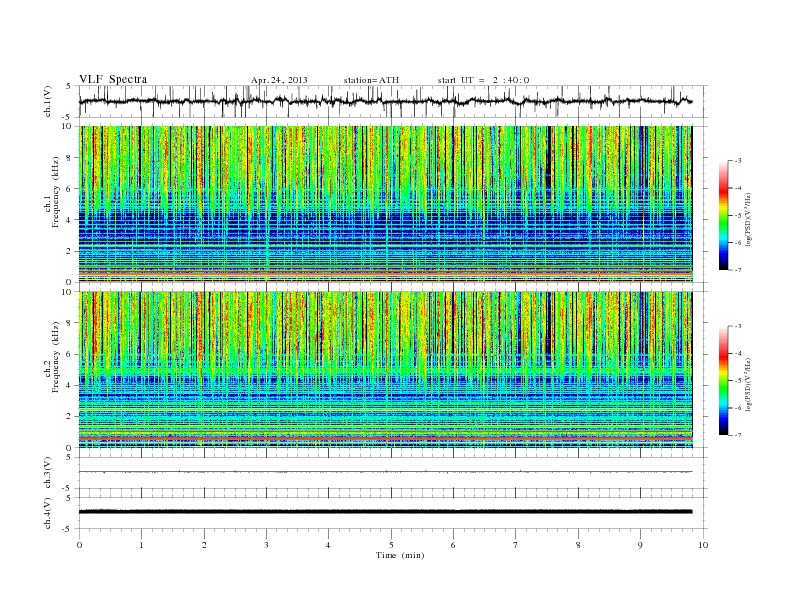
Task: Click the 'ch.3(V)' axis label
Action: (48, 473)
